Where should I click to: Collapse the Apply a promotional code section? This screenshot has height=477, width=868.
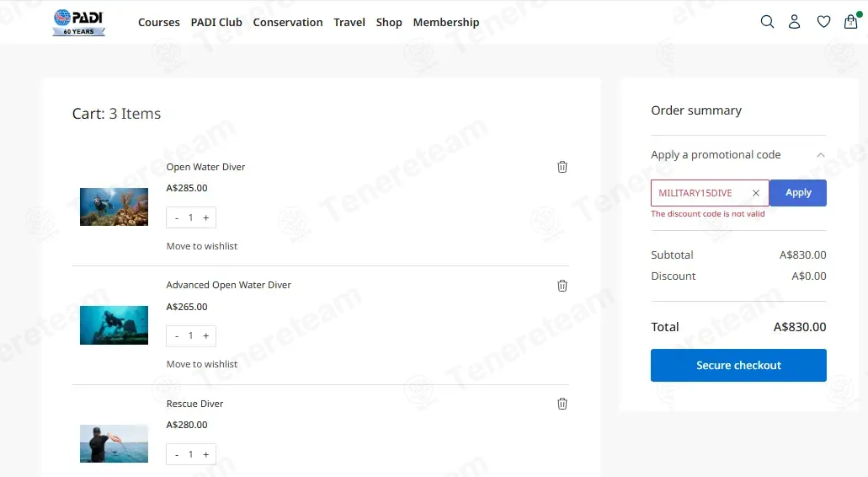pos(820,155)
